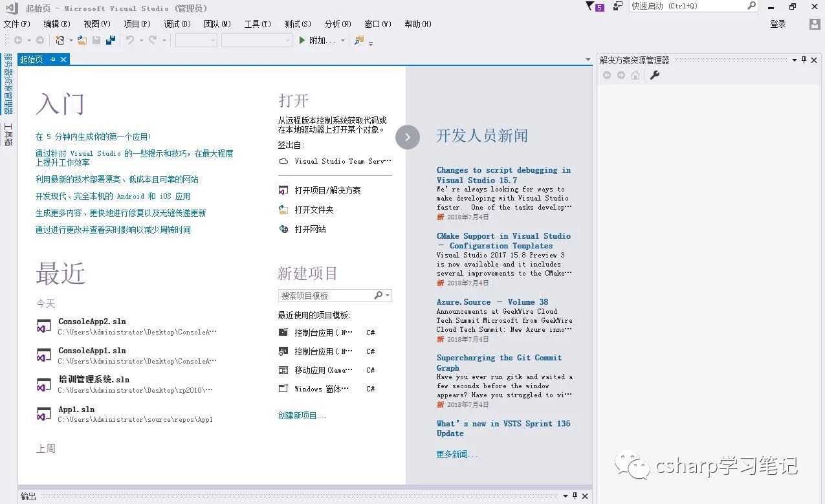Close the 起始页 tab

63,60
